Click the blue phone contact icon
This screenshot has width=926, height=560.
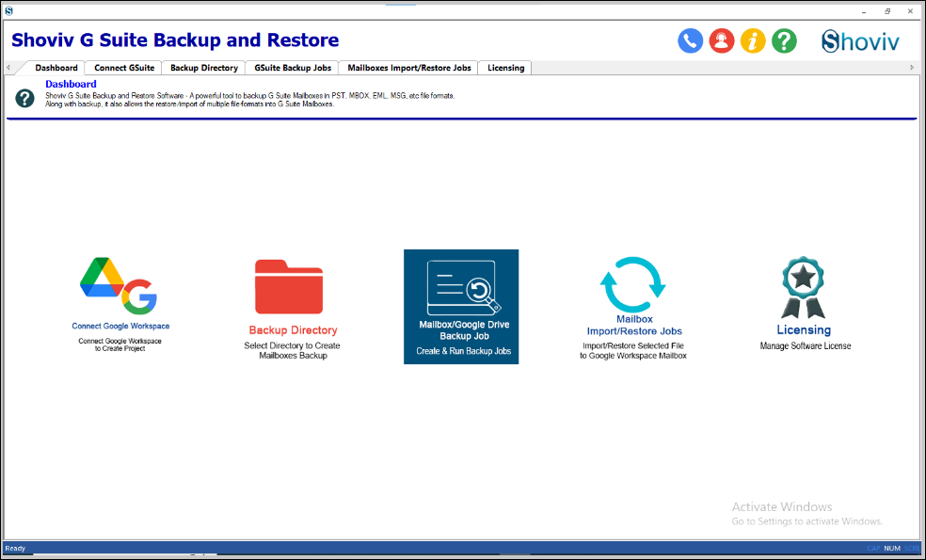pyautogui.click(x=691, y=41)
